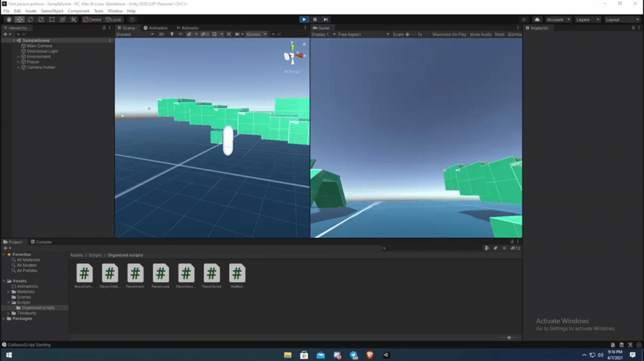Open the Account dropdown

pyautogui.click(x=558, y=19)
